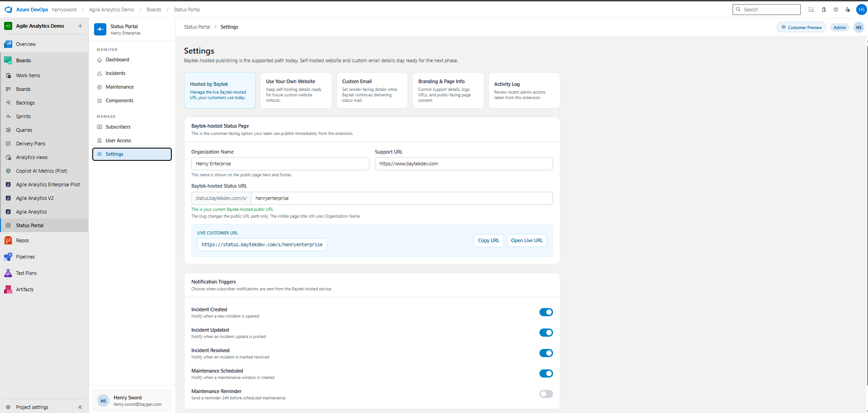Expand the henrysword breadcrumb in the top bar
Viewport: 868px width, 413px height.
(64, 9)
